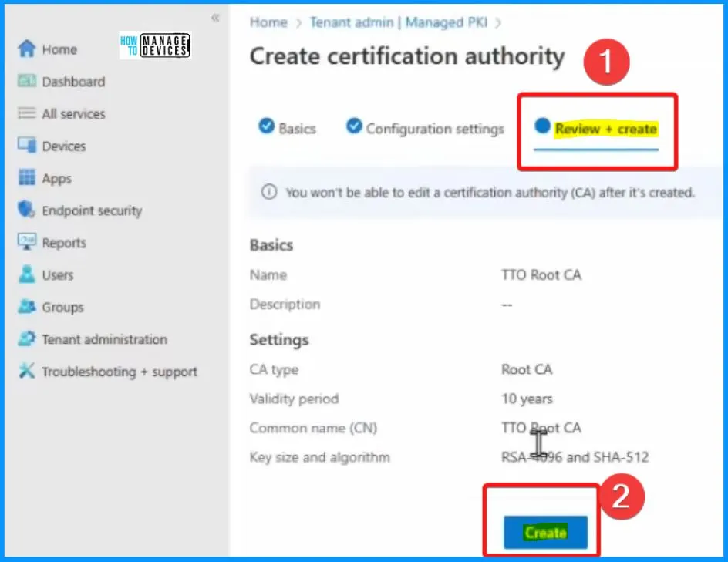Click the Configuration settings checkmark icon

(x=354, y=126)
